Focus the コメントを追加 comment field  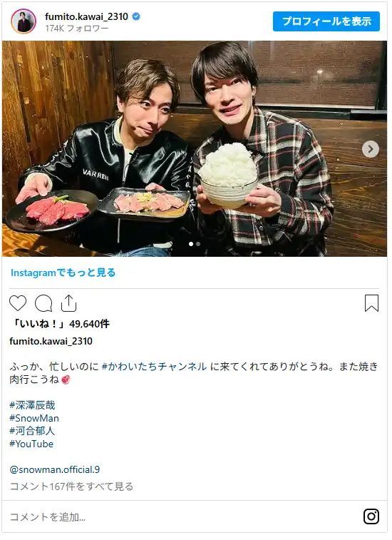(182, 516)
